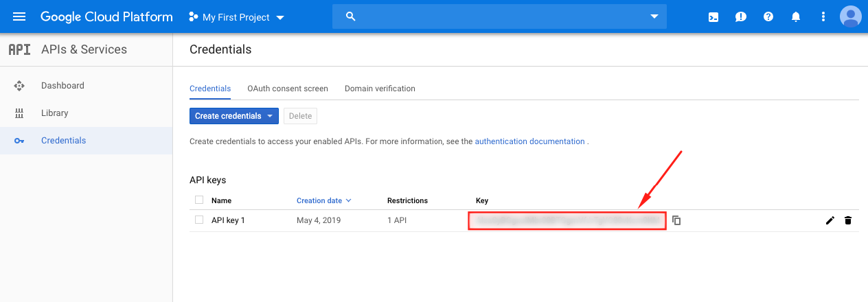
Task: Click the API logo beside APIs & Services
Action: [x=19, y=49]
